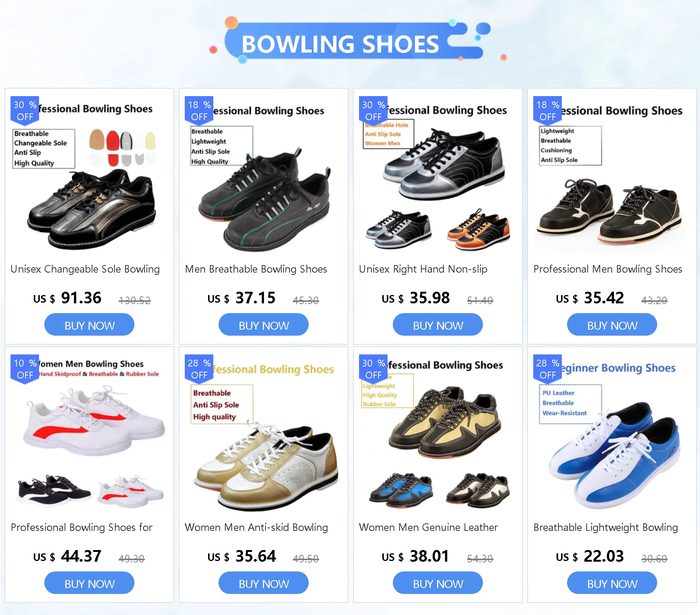
Task: Open the 'Women Men Genuine Leather' product title
Action: coord(428,528)
